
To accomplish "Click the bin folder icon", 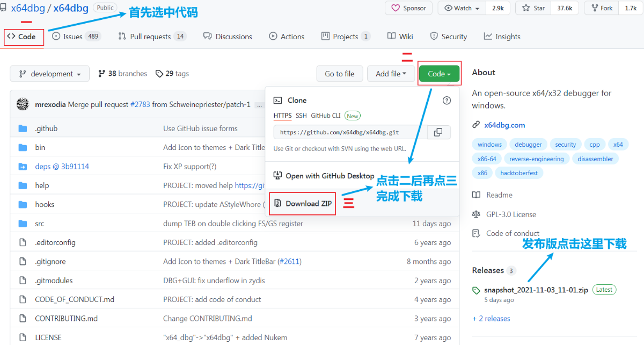I will [23, 147].
